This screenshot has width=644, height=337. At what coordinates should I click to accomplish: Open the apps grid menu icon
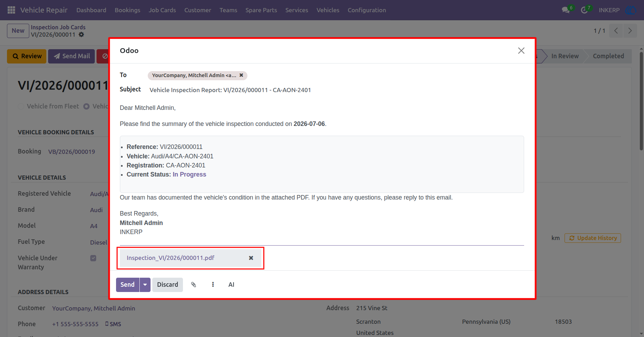tap(11, 10)
